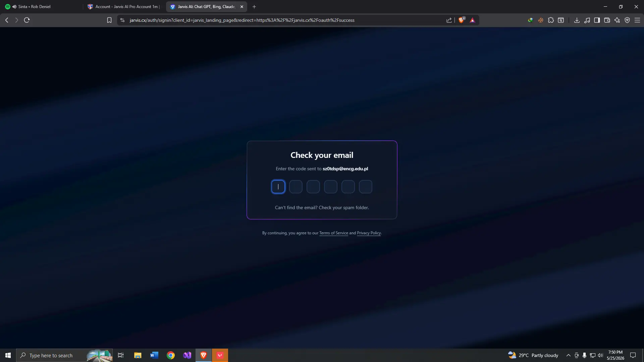Click email address sz0tdsp@encg.edu.pl text
This screenshot has height=362, width=644.
point(345,169)
